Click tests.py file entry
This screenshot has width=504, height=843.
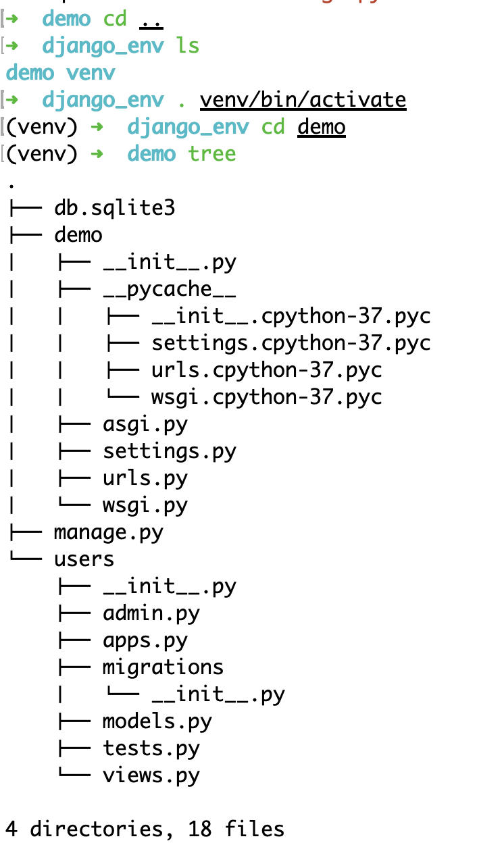[x=151, y=749]
